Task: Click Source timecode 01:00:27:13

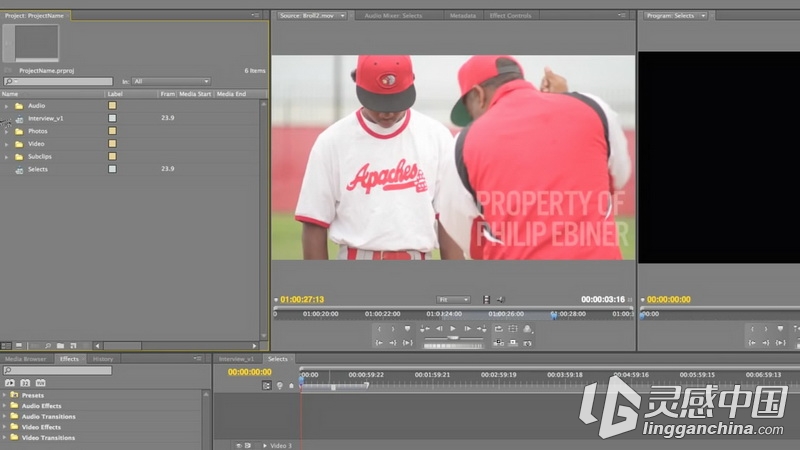Action: 302,299
